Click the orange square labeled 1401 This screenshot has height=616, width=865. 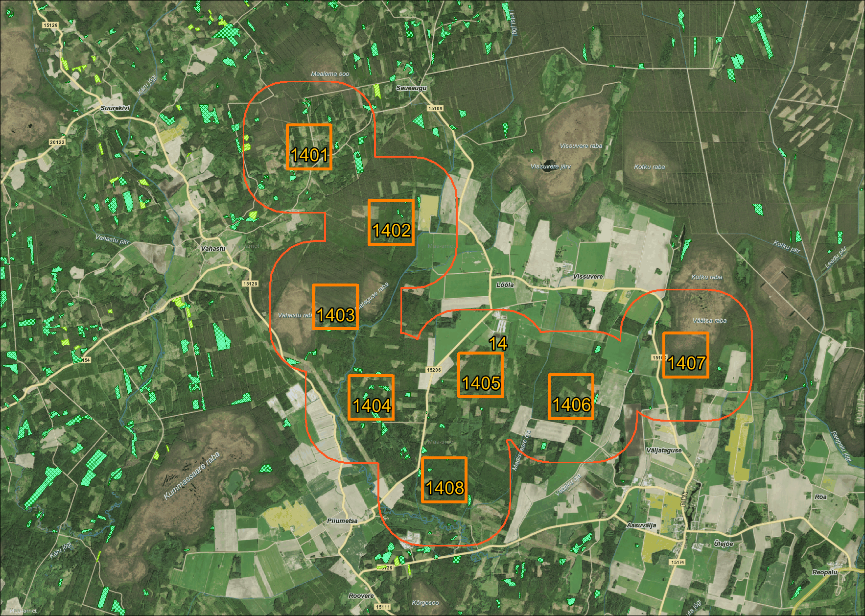tap(309, 147)
